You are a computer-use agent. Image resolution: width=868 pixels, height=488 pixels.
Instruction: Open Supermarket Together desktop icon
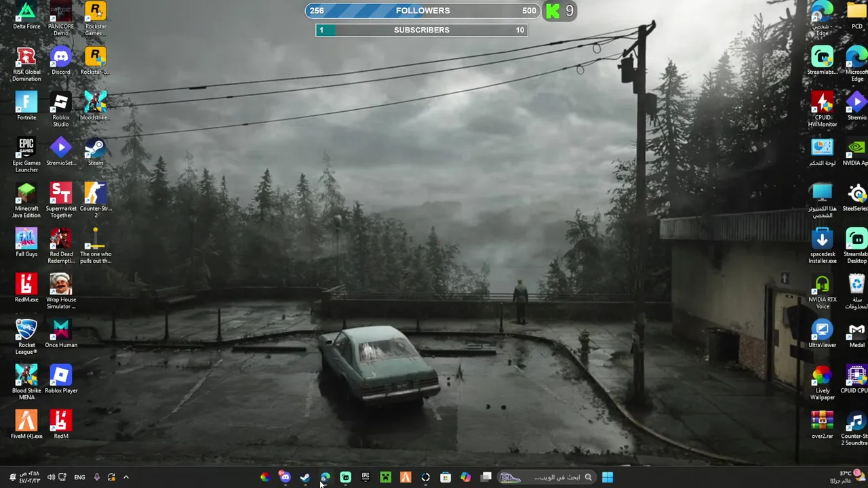[x=61, y=201]
